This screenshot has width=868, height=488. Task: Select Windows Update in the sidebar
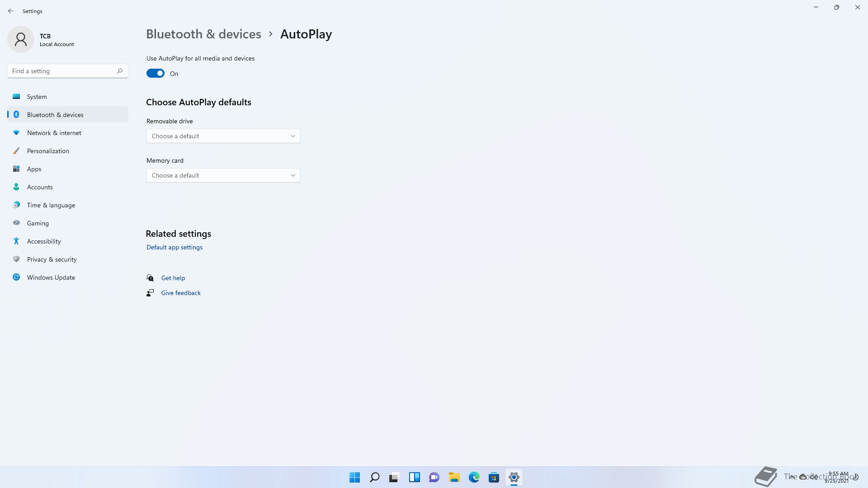pyautogui.click(x=51, y=277)
